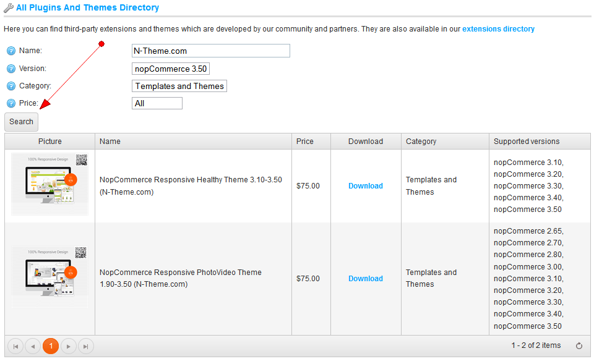Image resolution: width=594 pixels, height=364 pixels.
Task: Click the Price column header
Action: (311, 142)
